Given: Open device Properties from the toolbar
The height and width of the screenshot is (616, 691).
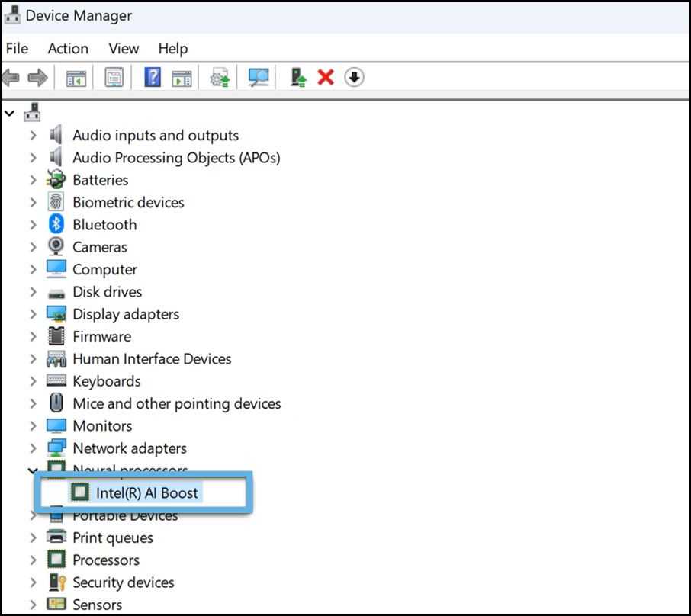Looking at the screenshot, I should [113, 76].
